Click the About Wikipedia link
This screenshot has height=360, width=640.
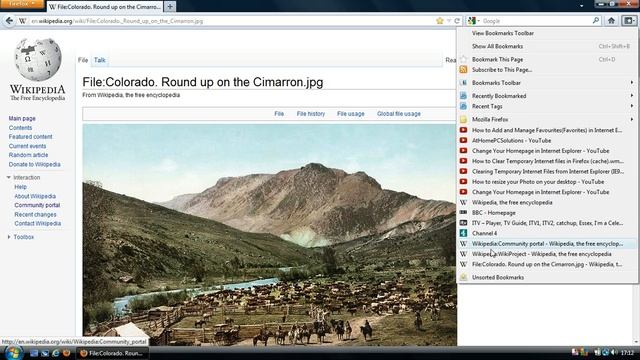[x=35, y=196]
